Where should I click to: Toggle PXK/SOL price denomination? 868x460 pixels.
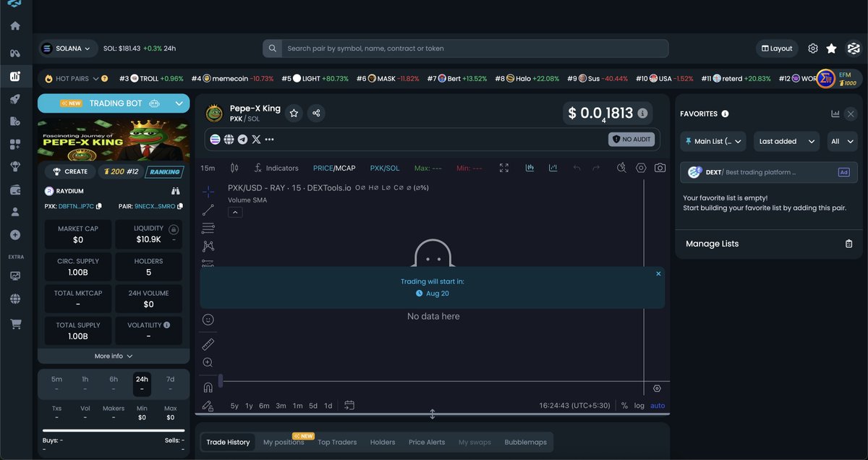385,168
